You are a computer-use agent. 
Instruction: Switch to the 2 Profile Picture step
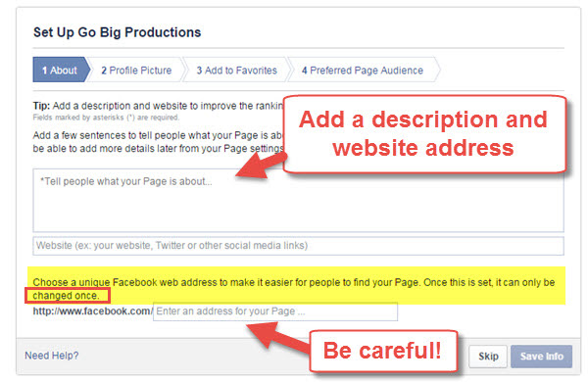(x=136, y=71)
